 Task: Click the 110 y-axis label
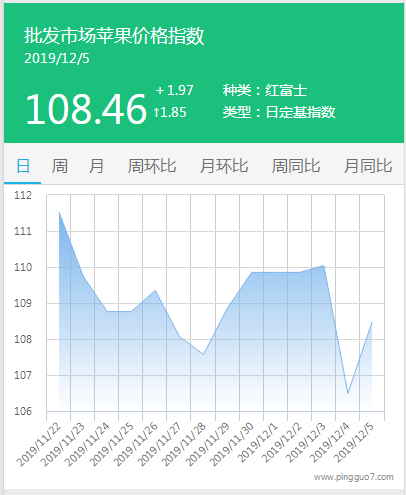(x=23, y=267)
